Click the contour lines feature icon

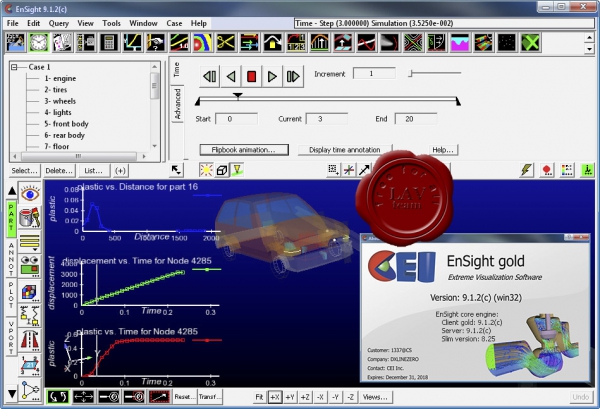179,42
